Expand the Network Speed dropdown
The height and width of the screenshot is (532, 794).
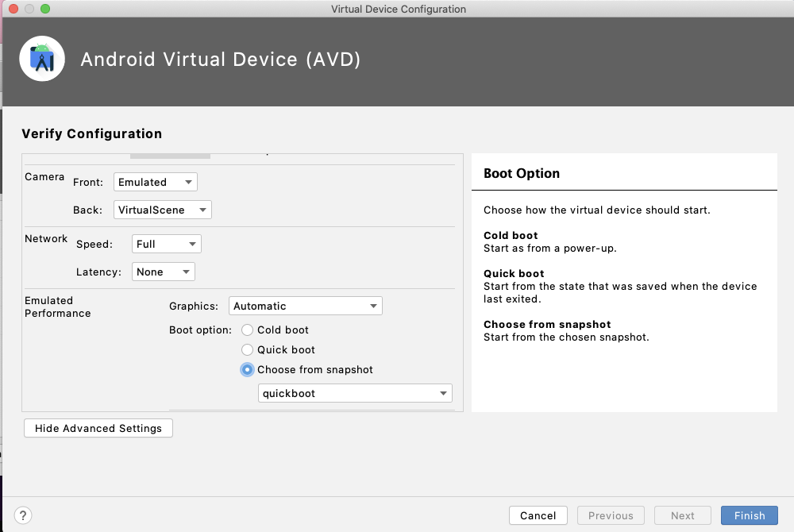pos(166,244)
